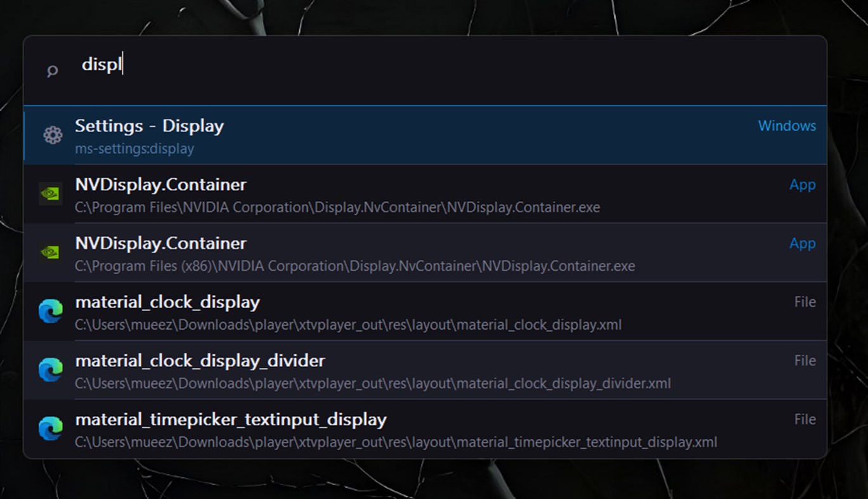This screenshot has height=499, width=868.
Task: Click the material_clock_display_divider.xml file path
Action: [373, 384]
